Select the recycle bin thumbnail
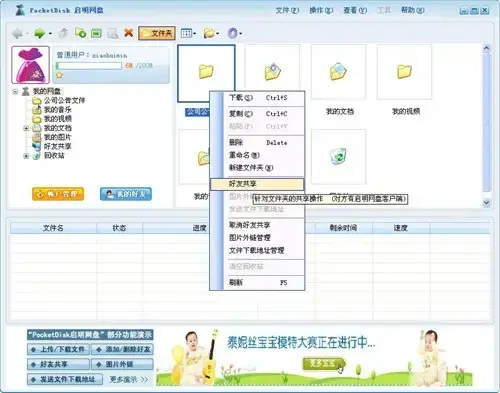Viewport: 500px width, 393px height. click(338, 157)
